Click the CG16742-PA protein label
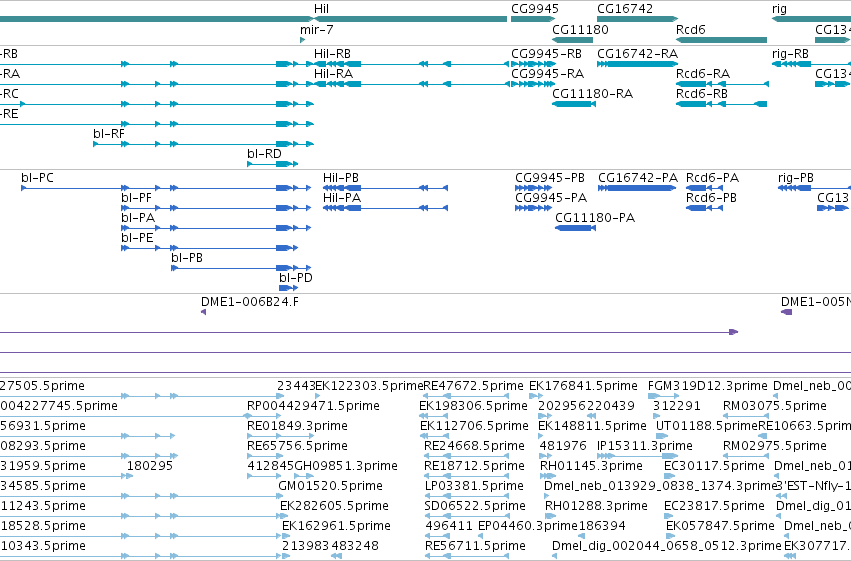Viewport: 851px width, 561px height. point(638,178)
